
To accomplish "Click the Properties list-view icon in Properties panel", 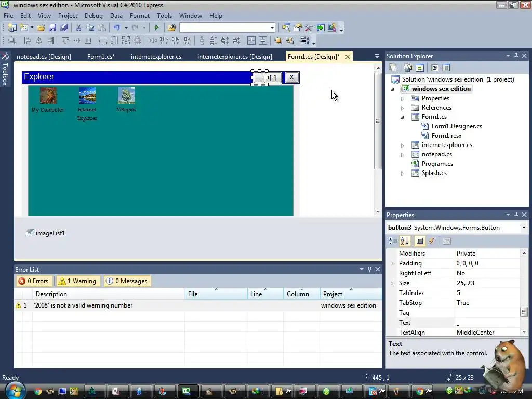I will pos(420,241).
